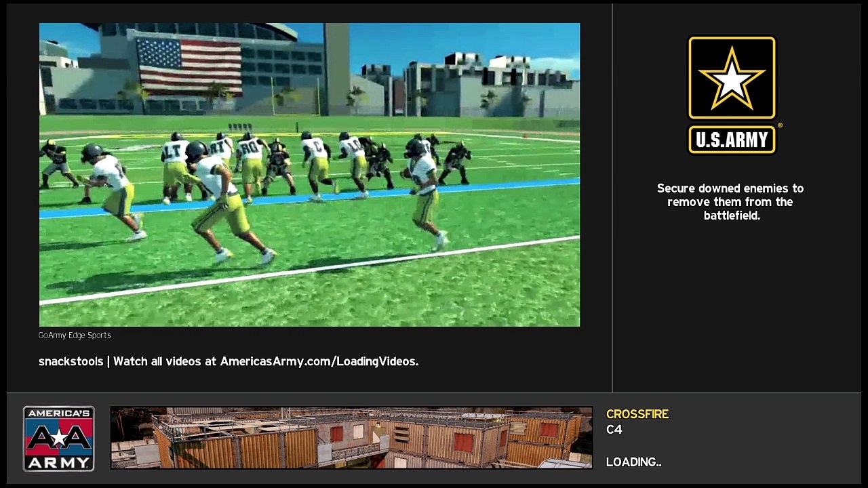
Task: Click the GoArmy Edge Sports football video
Action: coord(309,175)
